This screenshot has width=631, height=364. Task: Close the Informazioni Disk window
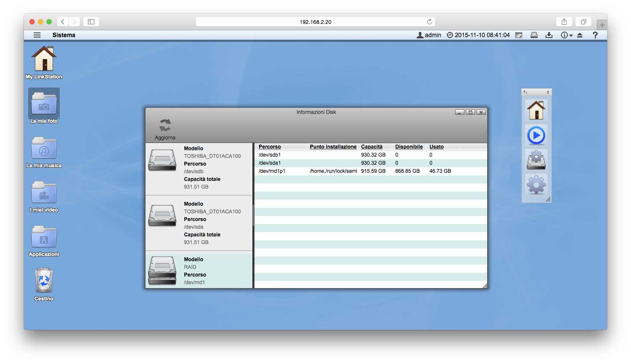tap(481, 112)
